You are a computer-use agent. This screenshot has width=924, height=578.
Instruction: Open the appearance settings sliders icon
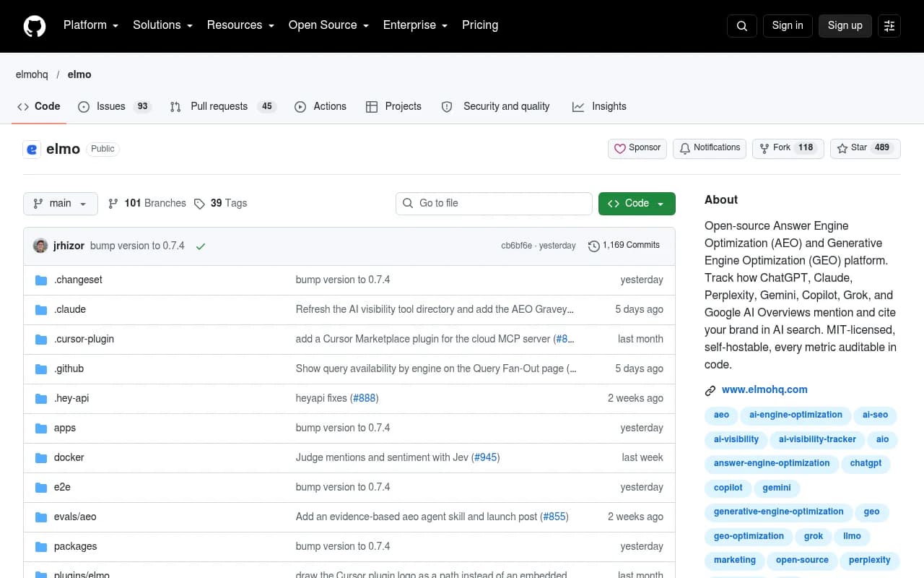(889, 26)
